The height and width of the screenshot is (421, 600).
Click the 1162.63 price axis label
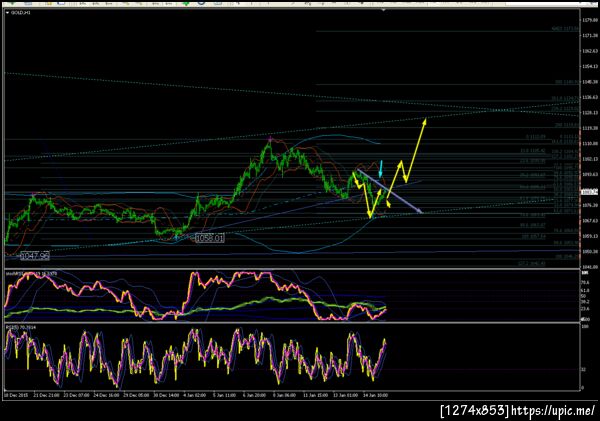click(x=590, y=51)
